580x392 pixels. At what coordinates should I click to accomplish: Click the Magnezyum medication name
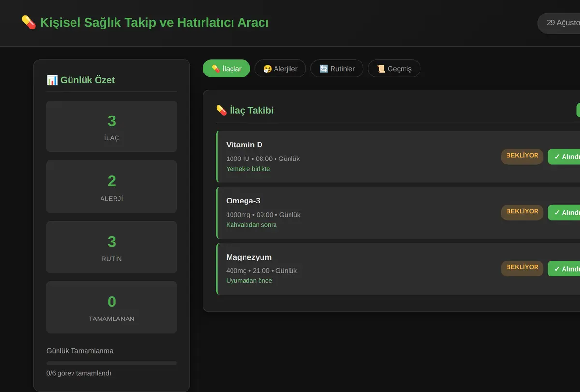coord(249,257)
